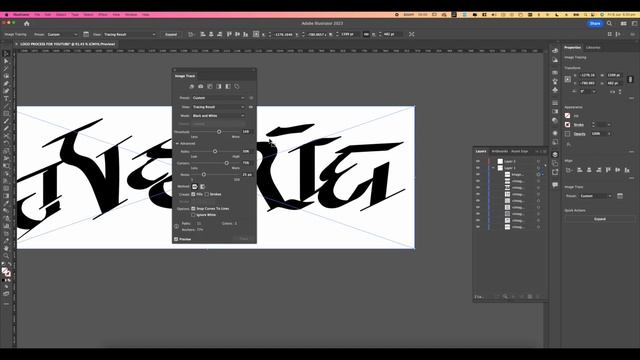This screenshot has width=640, height=360.
Task: Click the reference point grid in Transform
Action: 568,79
